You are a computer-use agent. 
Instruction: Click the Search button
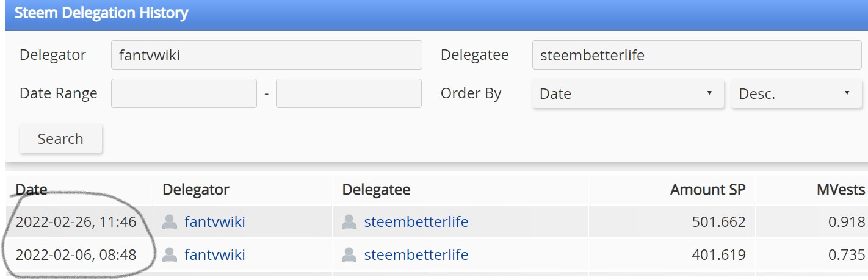click(60, 138)
